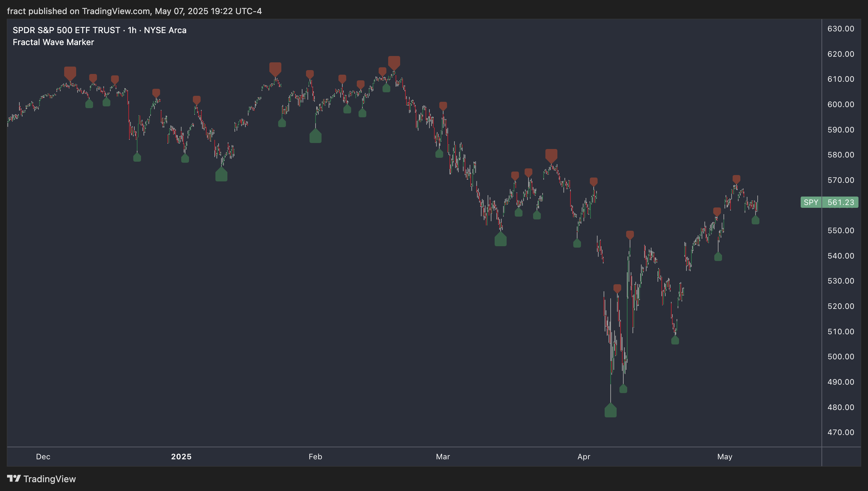This screenshot has height=491, width=868.
Task: Click the Fractal Wave Marker indicator label
Action: pos(53,42)
